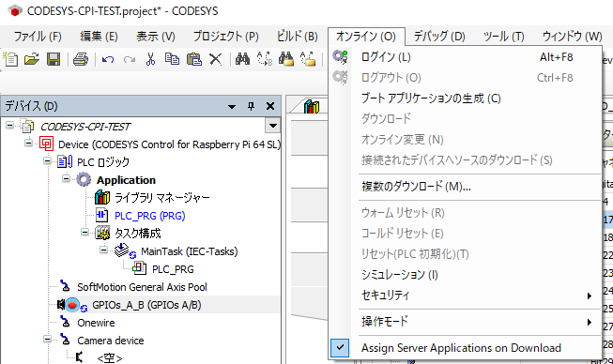The width and height of the screenshot is (613, 364).
Task: Click the Cut scissors icon
Action: (x=150, y=59)
